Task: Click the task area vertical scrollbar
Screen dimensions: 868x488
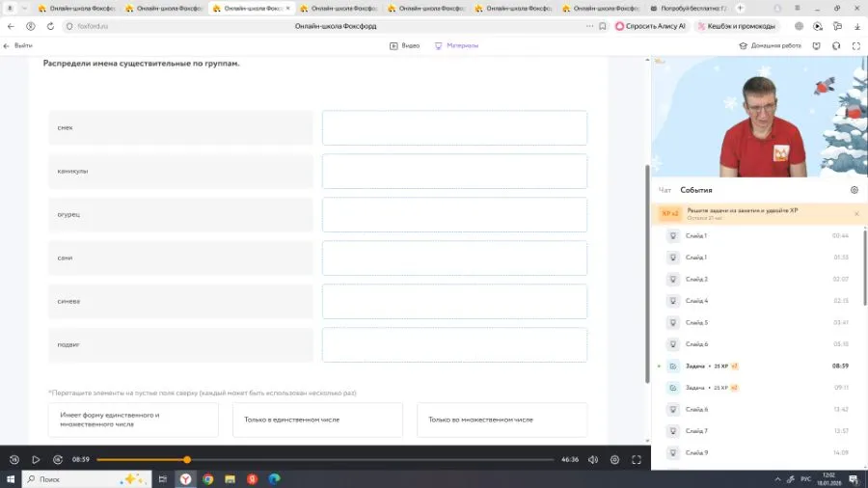Action: 647,274
